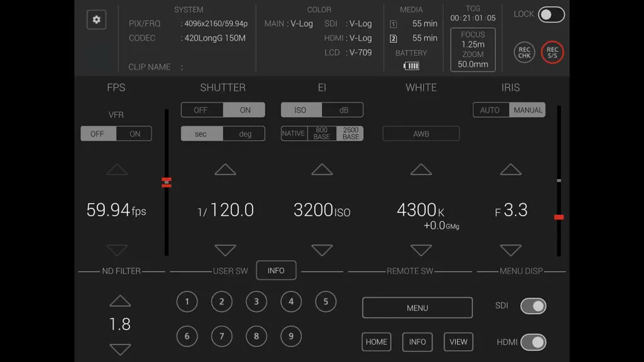This screenshot has height=362, width=644.
Task: Activate user switch number 9
Action: tap(291, 336)
